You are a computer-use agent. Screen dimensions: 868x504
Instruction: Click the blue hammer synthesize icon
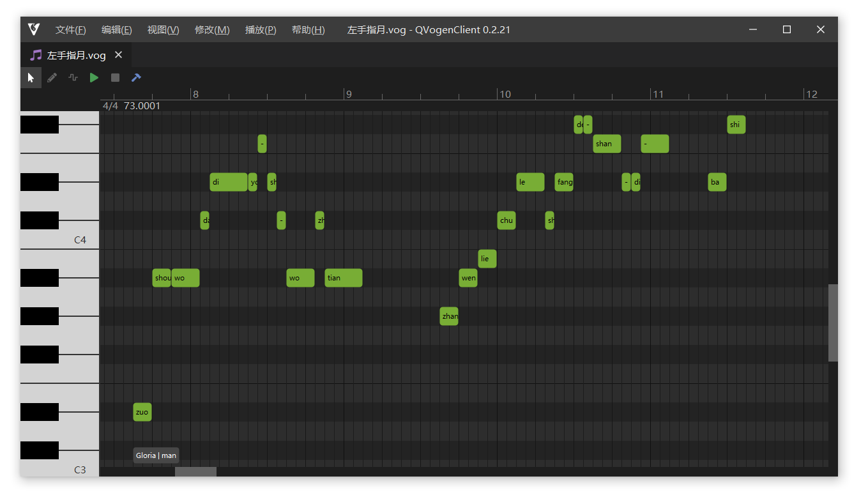point(136,77)
